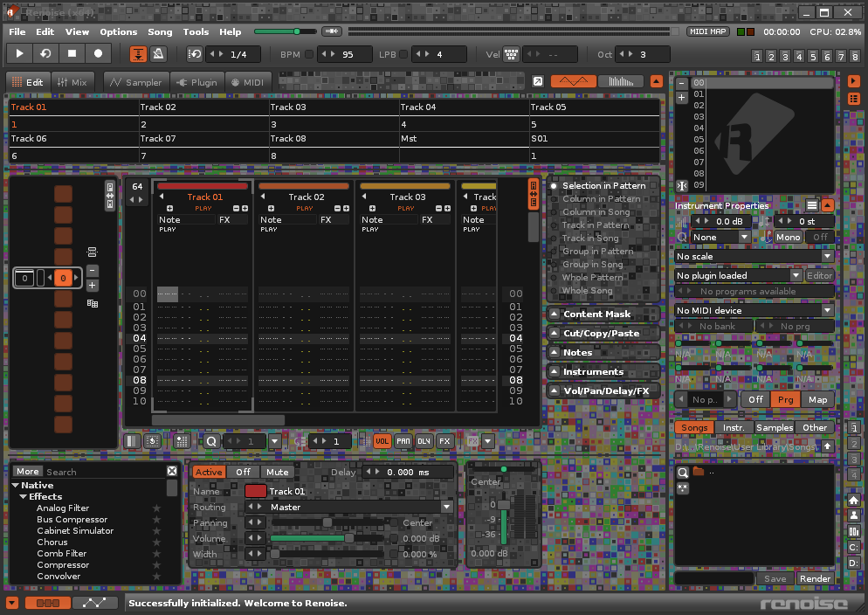Click the home folder icon in browser

854,500
